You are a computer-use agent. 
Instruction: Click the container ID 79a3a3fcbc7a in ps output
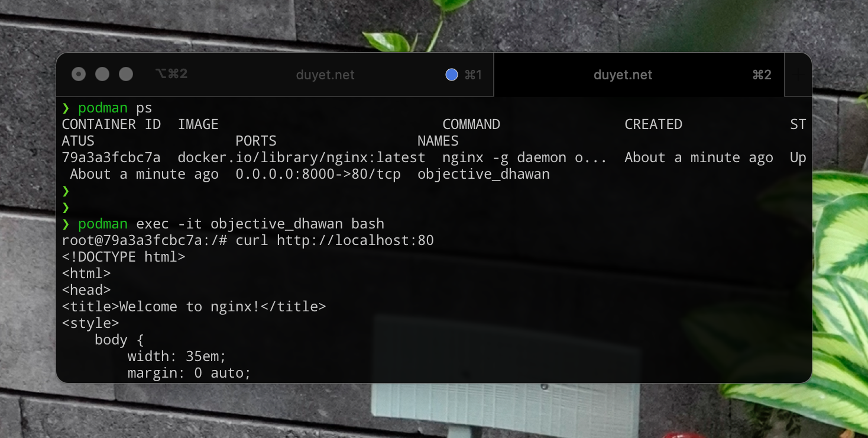(111, 157)
